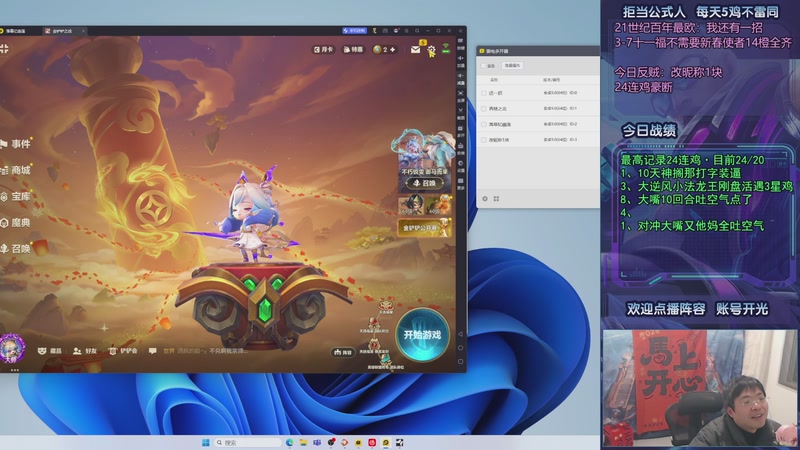Open the 事件 events menu in game sidebar
The height and width of the screenshot is (450, 800).
click(16, 144)
